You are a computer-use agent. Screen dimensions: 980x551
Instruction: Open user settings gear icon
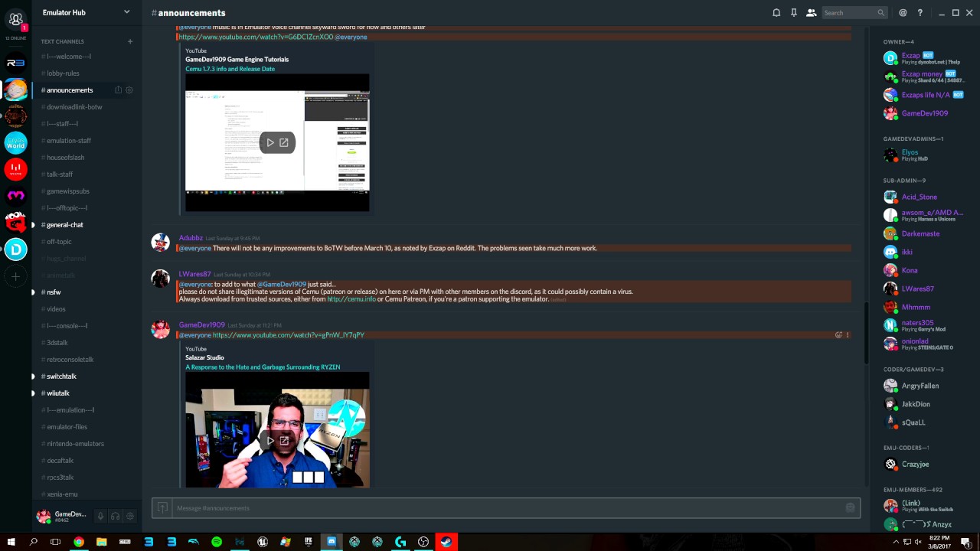129,517
